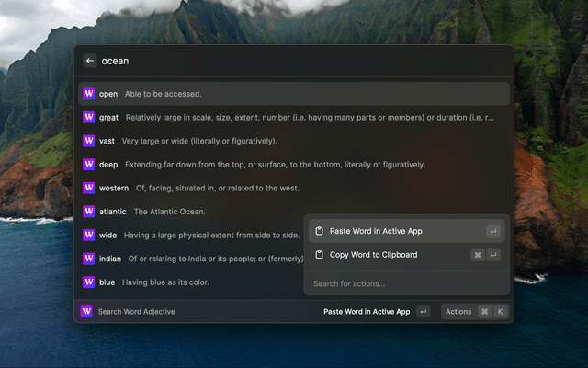Click the 'Search for actions...' field
The width and height of the screenshot is (588, 368).
(x=404, y=283)
